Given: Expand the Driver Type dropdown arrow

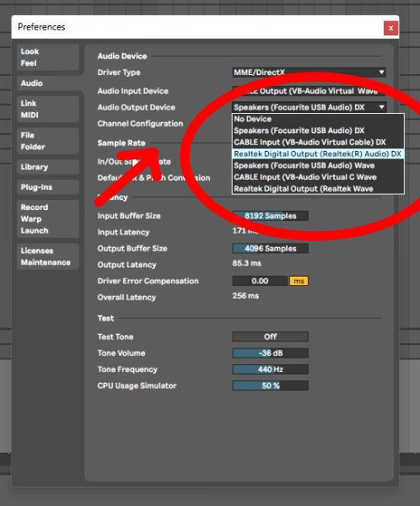Looking at the screenshot, I should click(381, 72).
